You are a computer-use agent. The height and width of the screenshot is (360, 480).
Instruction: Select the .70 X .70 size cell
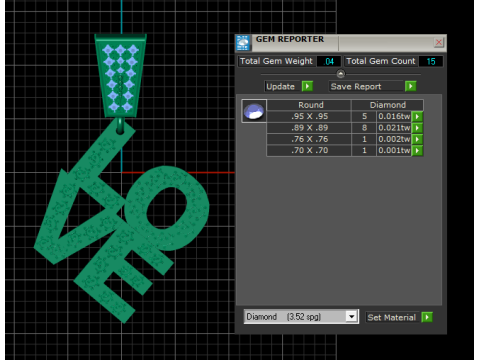(309, 150)
